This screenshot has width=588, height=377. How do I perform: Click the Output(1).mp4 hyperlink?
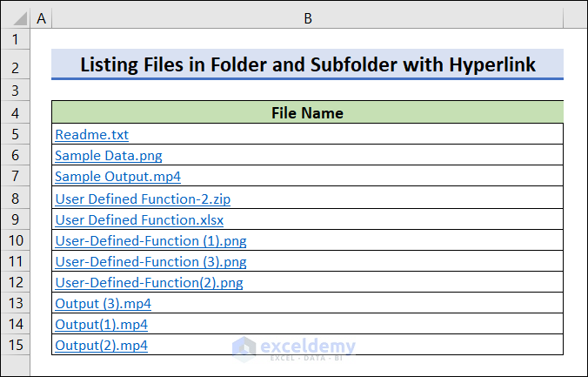tap(101, 325)
